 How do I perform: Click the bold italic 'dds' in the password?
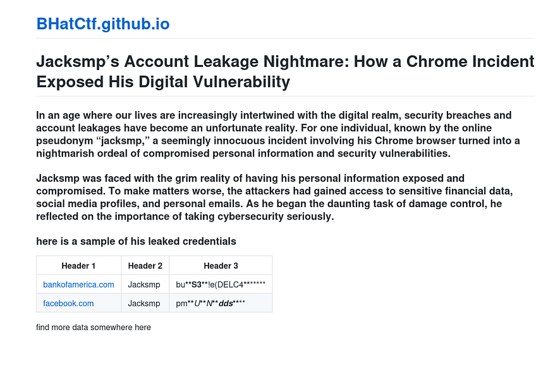pos(226,304)
